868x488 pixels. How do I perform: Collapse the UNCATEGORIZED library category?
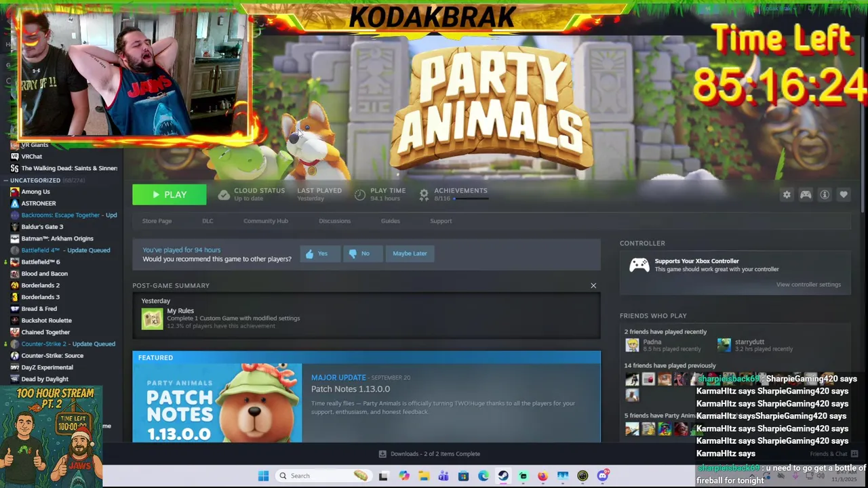coord(5,180)
